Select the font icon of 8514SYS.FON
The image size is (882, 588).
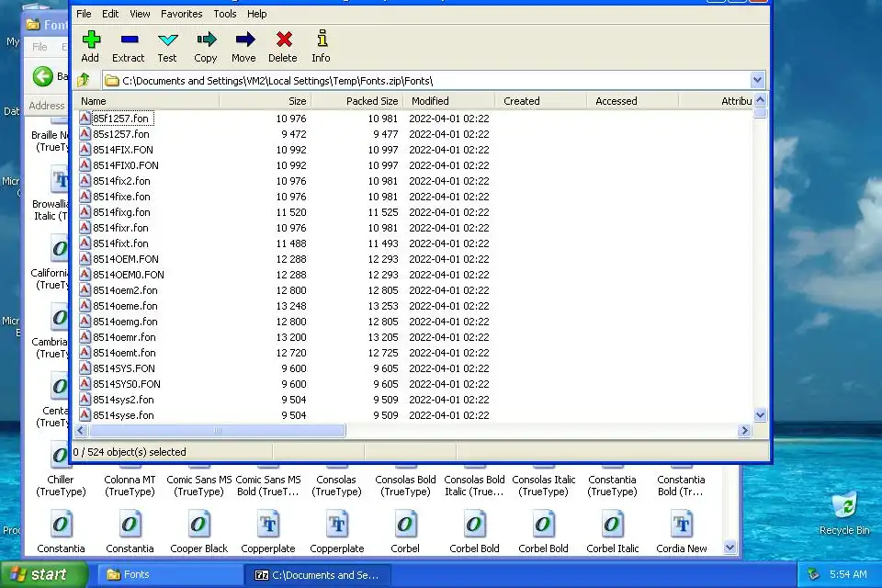pyautogui.click(x=85, y=368)
